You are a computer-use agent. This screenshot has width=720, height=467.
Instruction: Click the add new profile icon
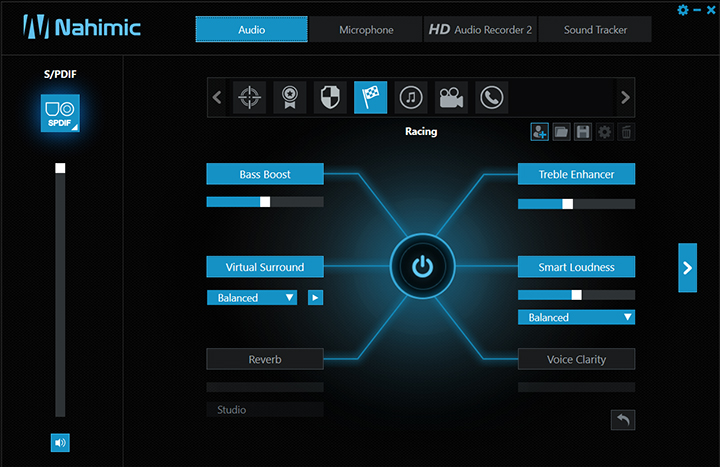click(540, 132)
